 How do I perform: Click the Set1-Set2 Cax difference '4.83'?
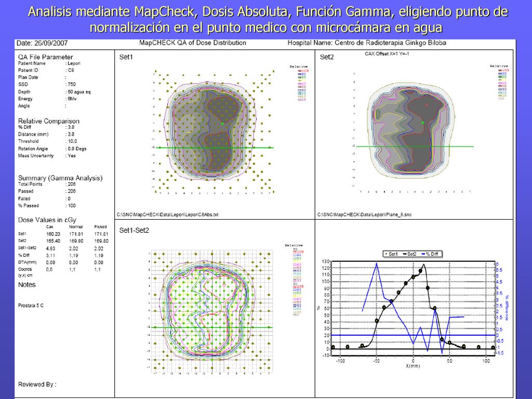coord(50,248)
